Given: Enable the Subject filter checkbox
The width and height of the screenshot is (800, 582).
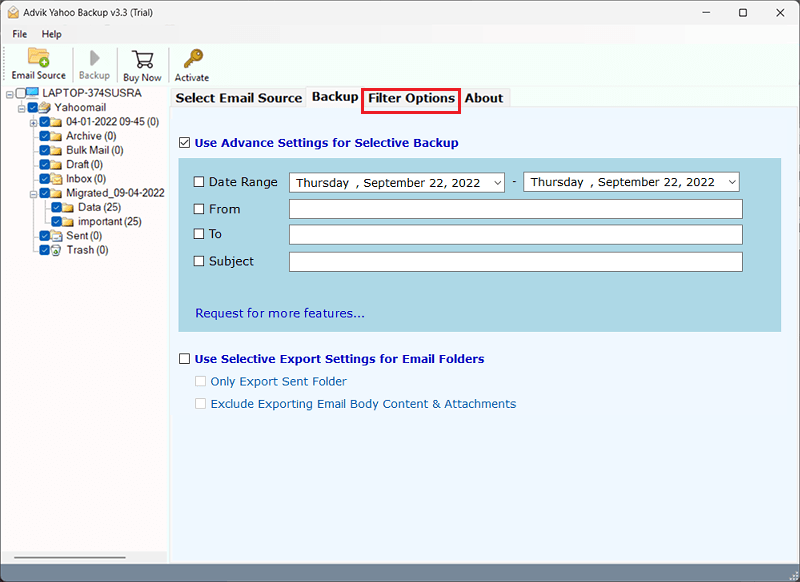Looking at the screenshot, I should point(199,261).
